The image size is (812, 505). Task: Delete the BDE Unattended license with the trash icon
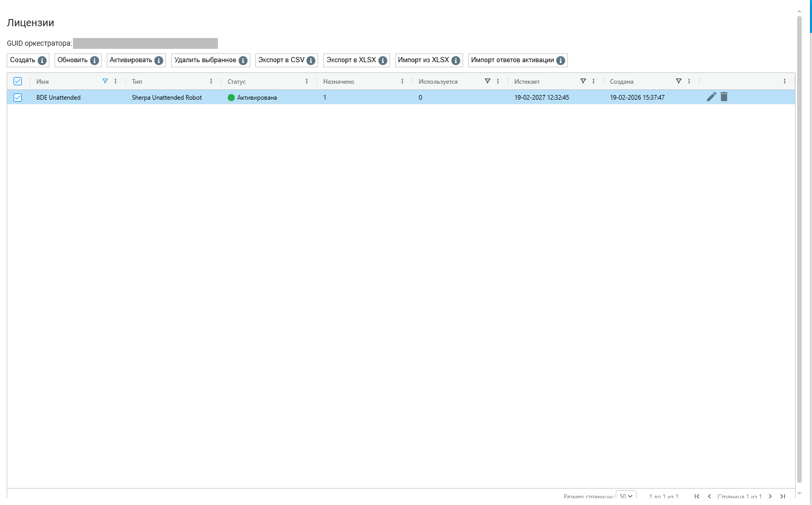click(724, 97)
